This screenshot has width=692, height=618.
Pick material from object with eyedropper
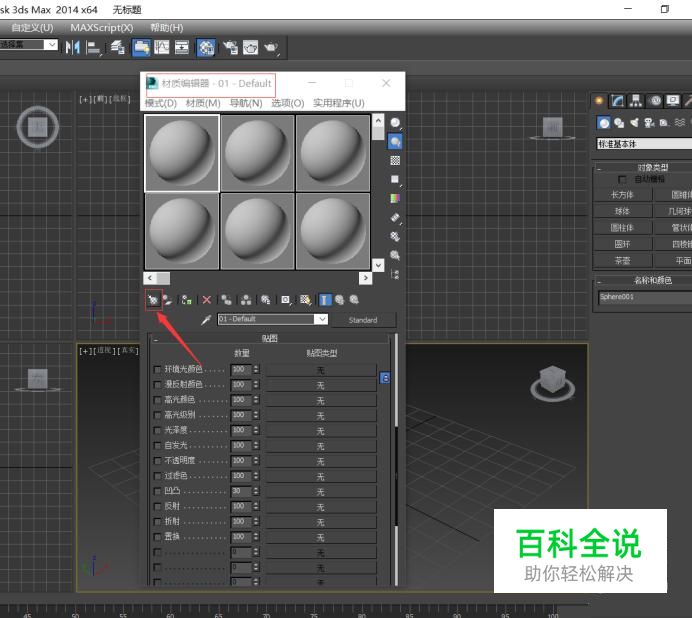pos(207,320)
